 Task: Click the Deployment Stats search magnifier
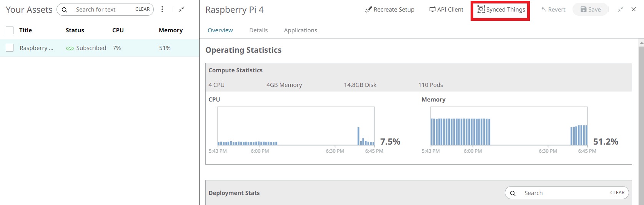click(513, 193)
